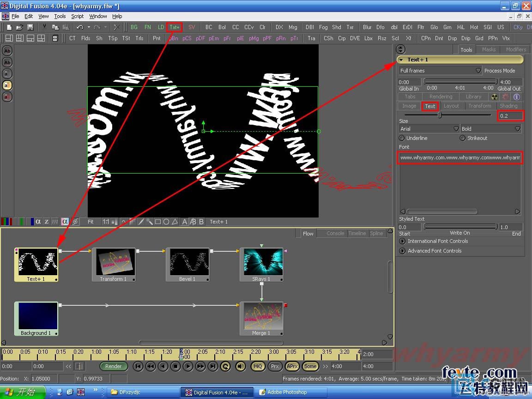
Task: Open the Bold style dropdown
Action: click(x=490, y=129)
